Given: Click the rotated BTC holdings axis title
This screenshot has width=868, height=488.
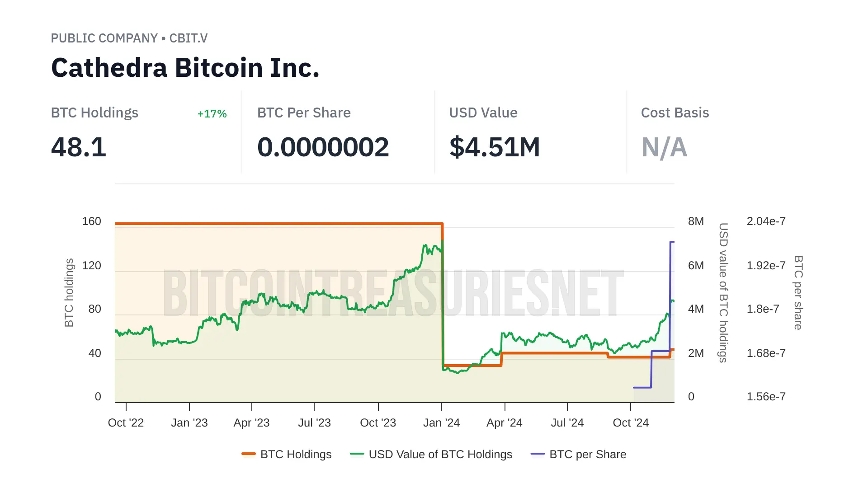Looking at the screenshot, I should coord(69,293).
